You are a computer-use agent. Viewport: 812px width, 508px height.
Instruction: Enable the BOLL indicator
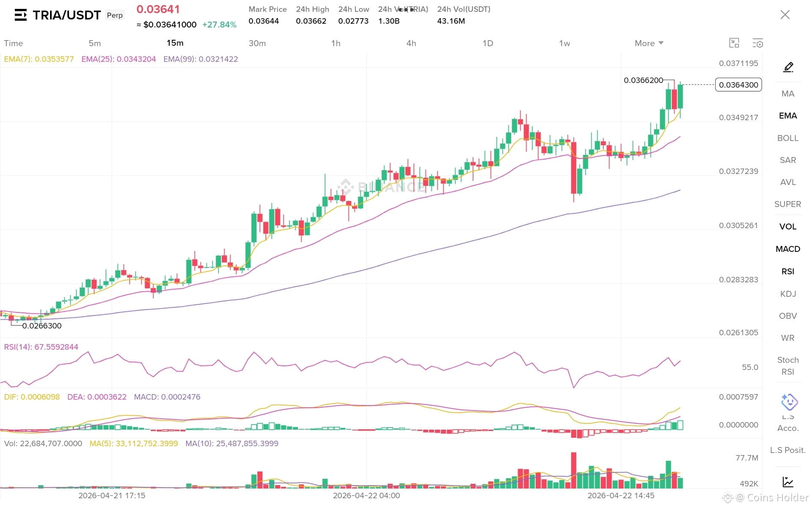pyautogui.click(x=788, y=138)
